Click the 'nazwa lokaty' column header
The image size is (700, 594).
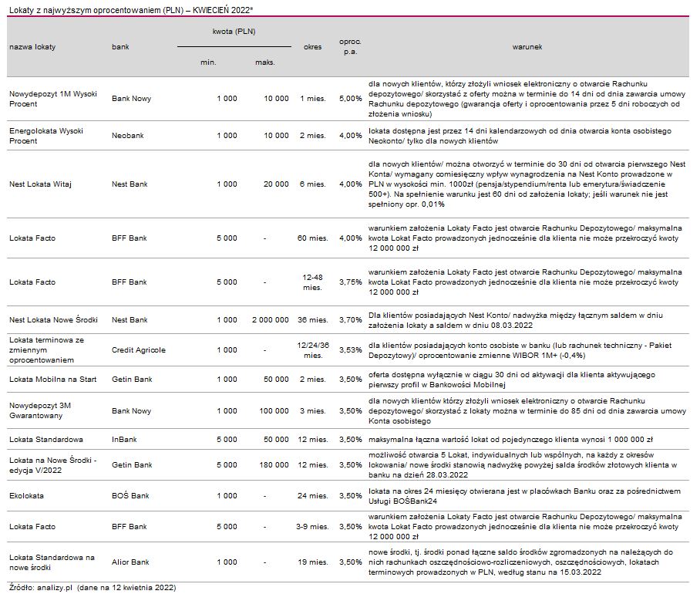tap(32, 47)
